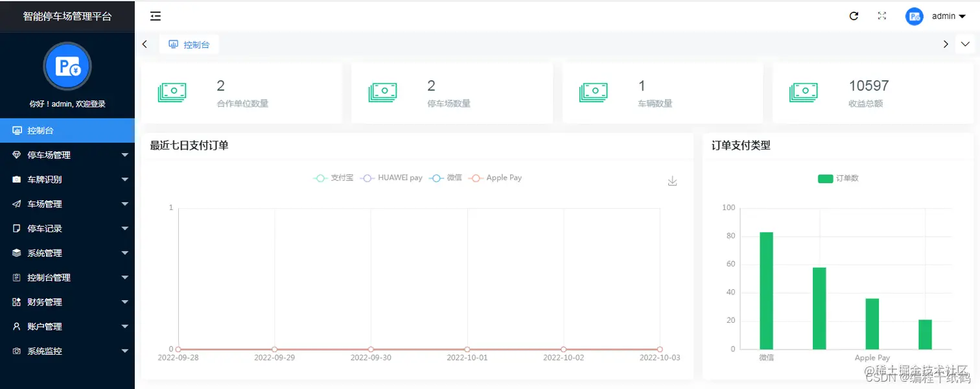The width and height of the screenshot is (980, 389).
Task: Click the refresh icon in the top bar
Action: point(854,16)
